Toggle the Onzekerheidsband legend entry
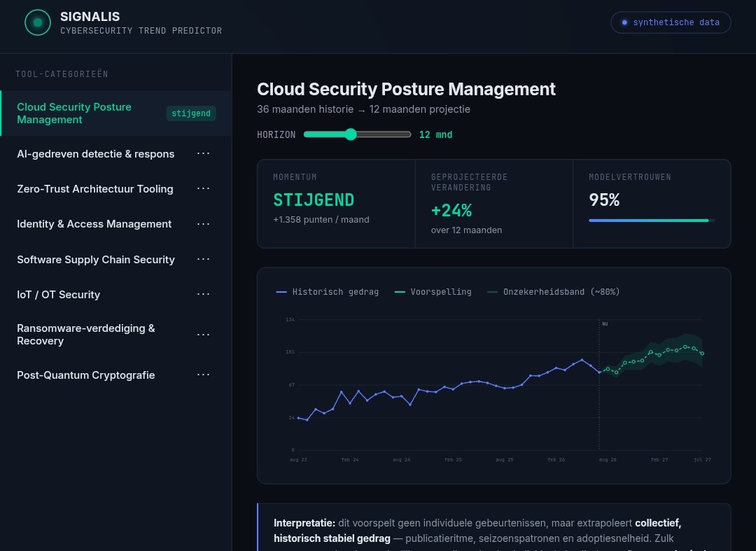756x551 pixels. [x=553, y=292]
